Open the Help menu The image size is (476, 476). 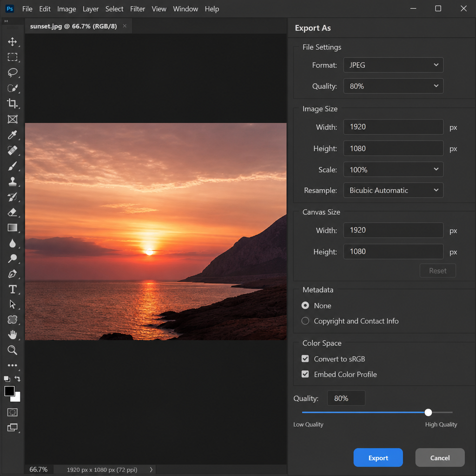pos(212,9)
